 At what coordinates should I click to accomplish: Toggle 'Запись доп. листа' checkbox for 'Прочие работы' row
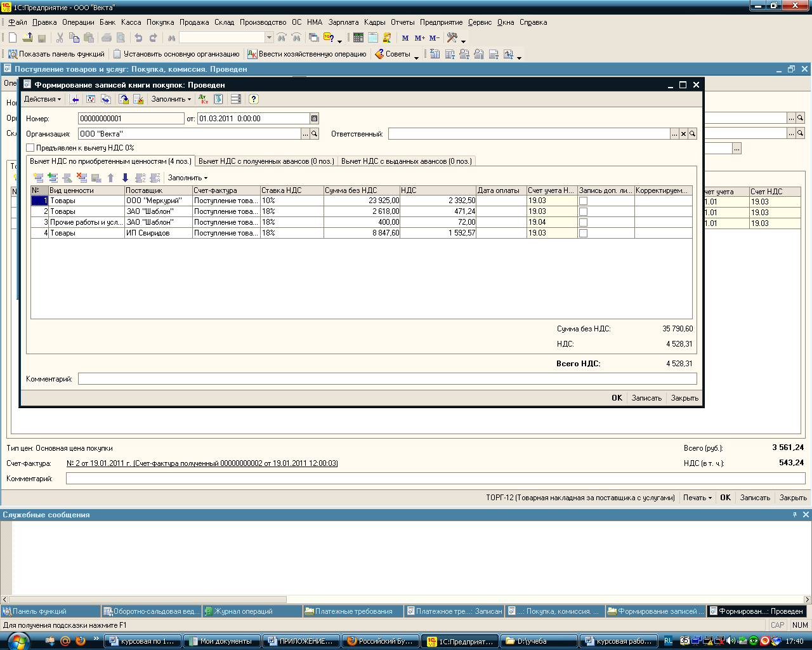tap(583, 222)
